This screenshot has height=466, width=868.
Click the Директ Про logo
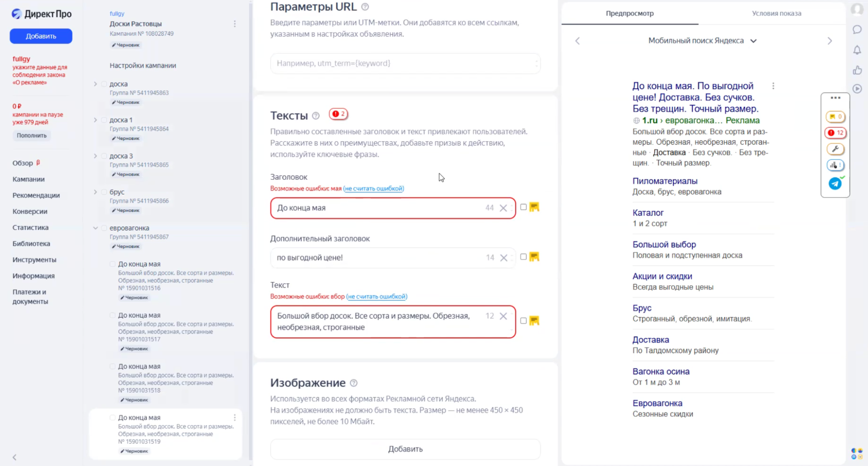pyautogui.click(x=42, y=14)
